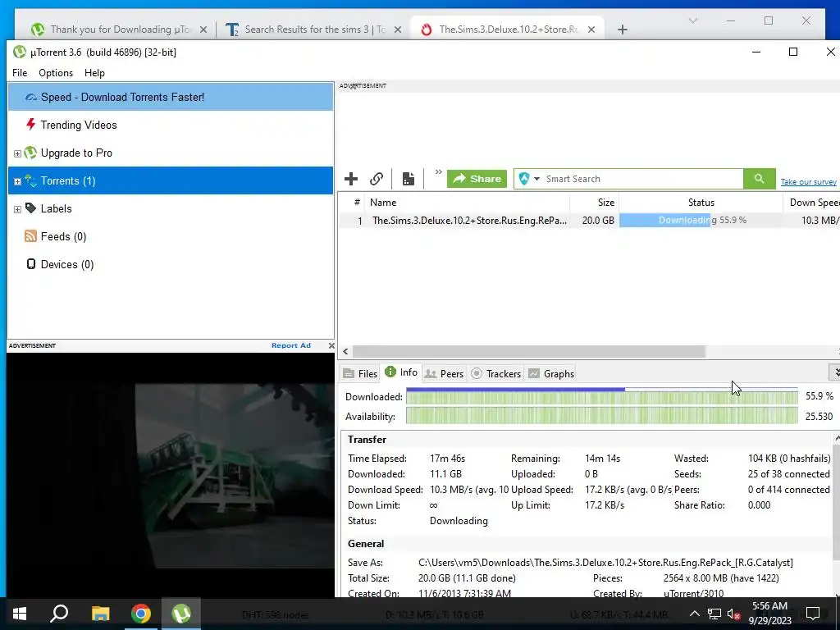
Task: Click the Add Torrent plus icon
Action: coord(351,179)
